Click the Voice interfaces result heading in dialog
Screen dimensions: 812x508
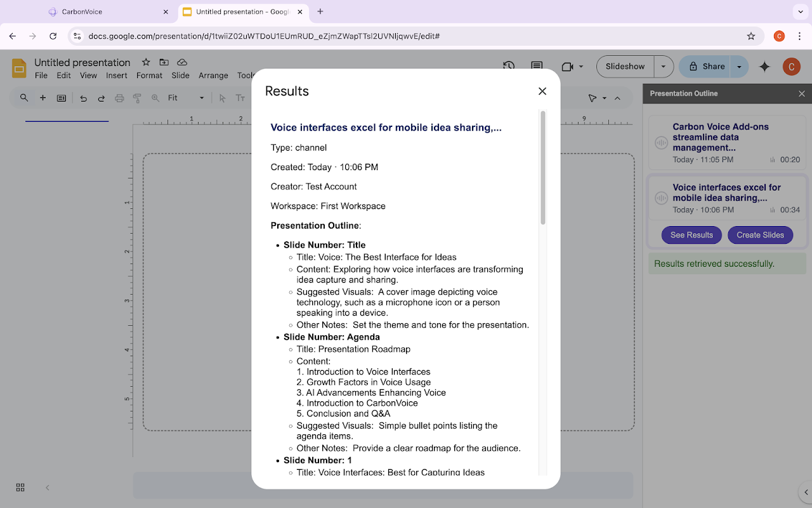coord(386,128)
